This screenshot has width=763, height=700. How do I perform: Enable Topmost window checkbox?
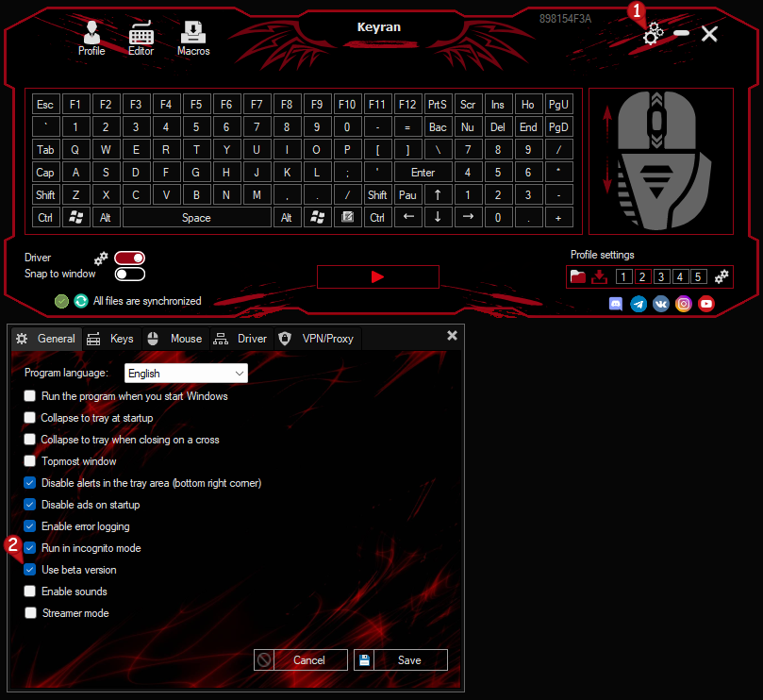[29, 461]
